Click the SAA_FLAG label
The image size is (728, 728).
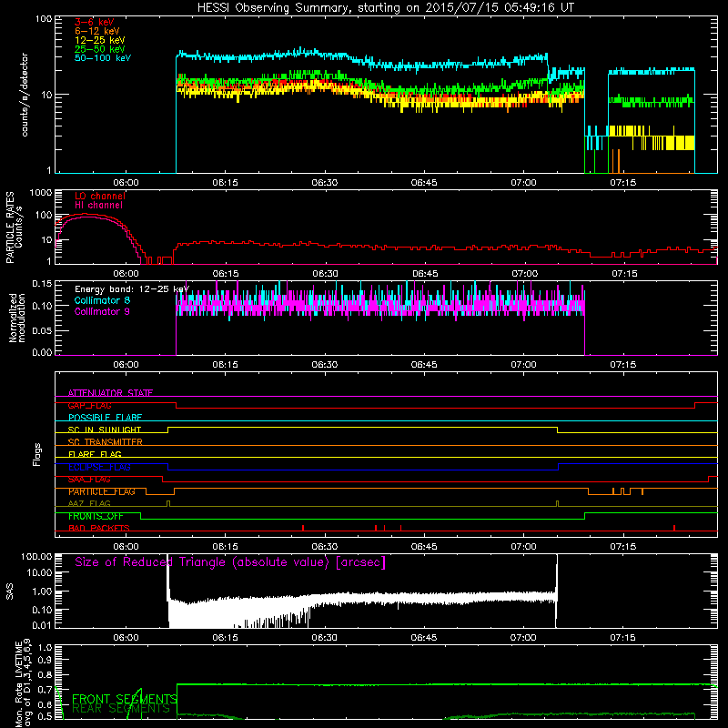[x=89, y=480]
